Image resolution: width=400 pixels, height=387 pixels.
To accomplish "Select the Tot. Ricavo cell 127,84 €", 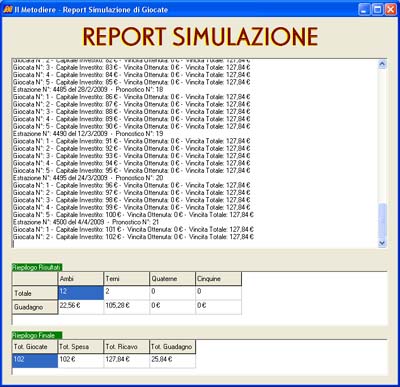I will pos(127,361).
